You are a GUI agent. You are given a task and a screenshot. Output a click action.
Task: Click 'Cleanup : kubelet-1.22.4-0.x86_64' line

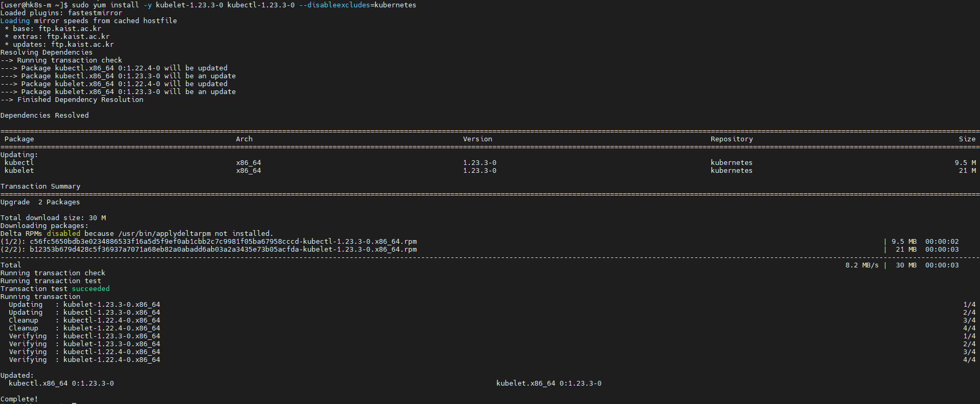click(x=85, y=328)
